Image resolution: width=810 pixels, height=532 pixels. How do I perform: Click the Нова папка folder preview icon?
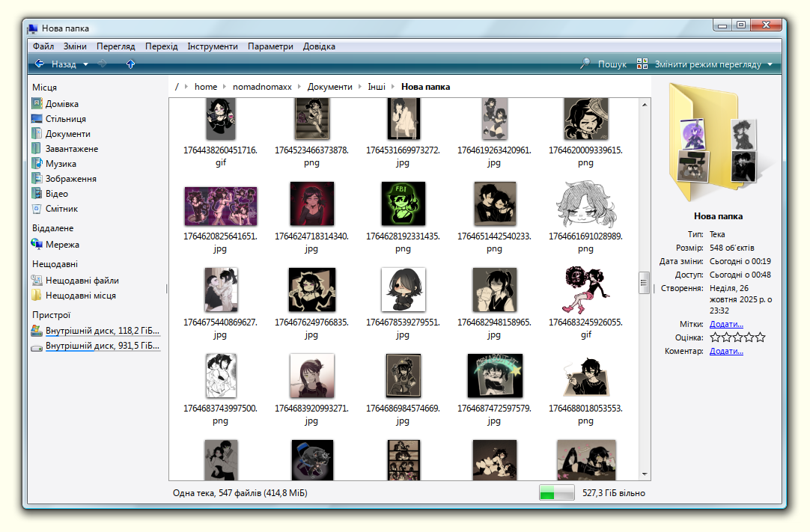(718, 142)
